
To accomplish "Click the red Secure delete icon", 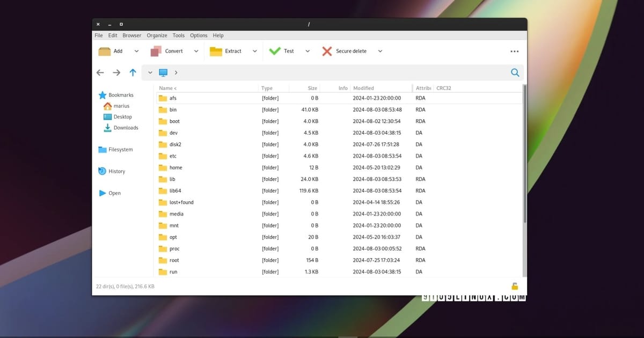I will pyautogui.click(x=327, y=51).
